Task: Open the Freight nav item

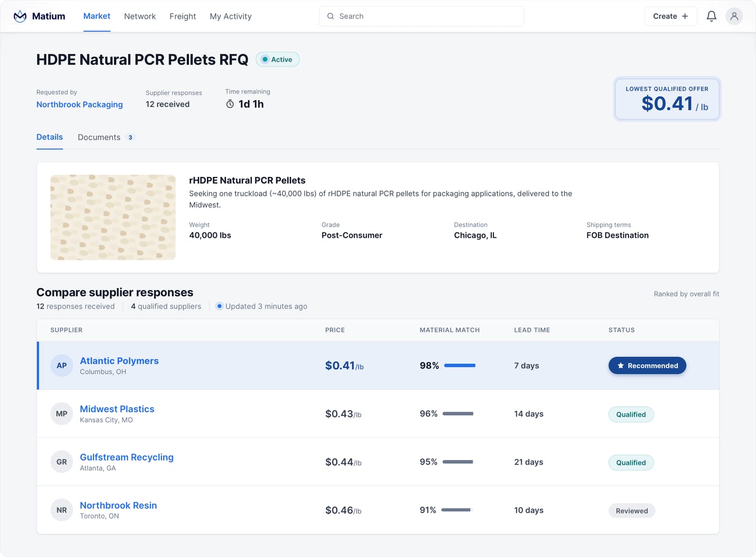Action: [183, 16]
